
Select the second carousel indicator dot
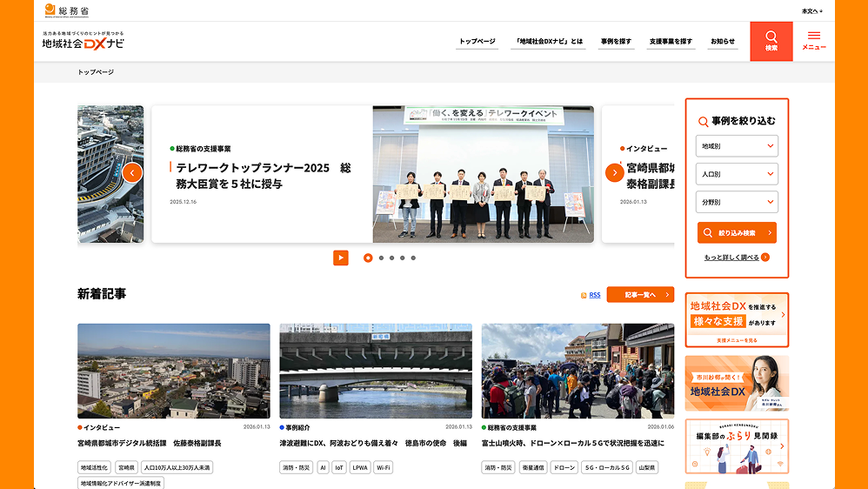(x=381, y=258)
